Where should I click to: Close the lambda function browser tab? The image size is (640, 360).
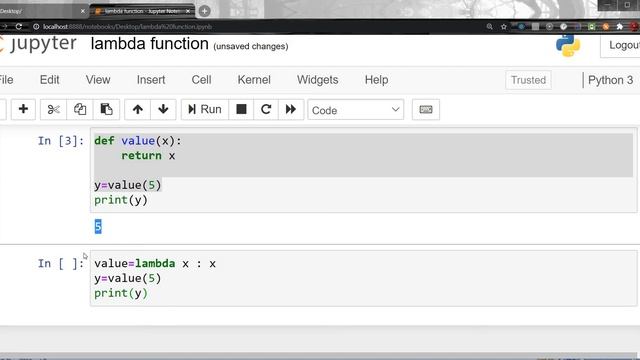[x=188, y=11]
